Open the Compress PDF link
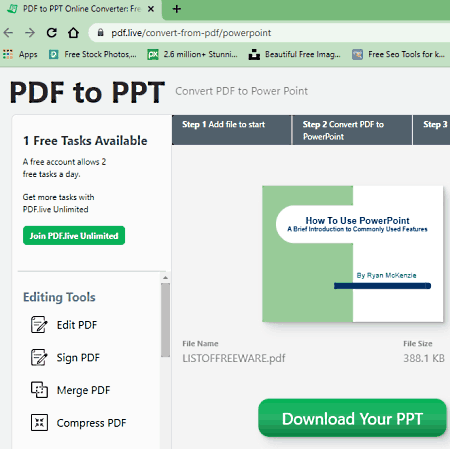450x449 pixels. click(91, 423)
